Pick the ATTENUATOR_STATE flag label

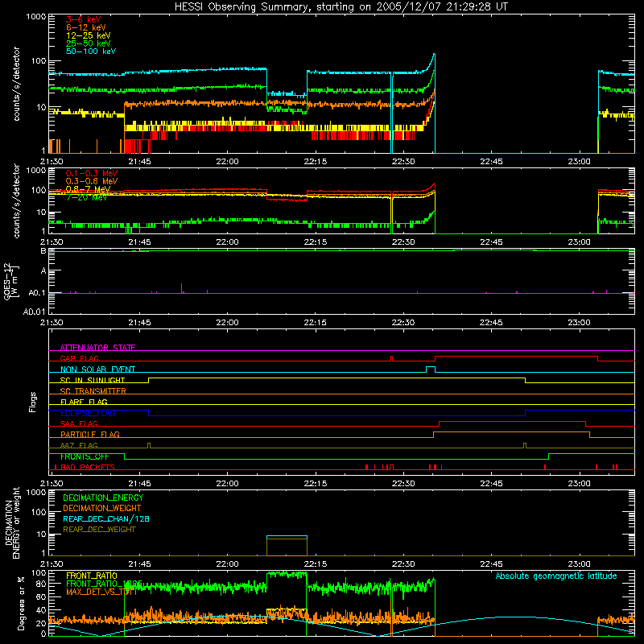click(x=97, y=348)
